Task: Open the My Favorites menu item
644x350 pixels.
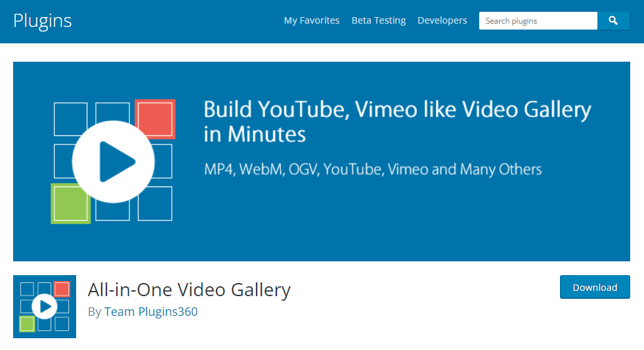Action: (312, 20)
